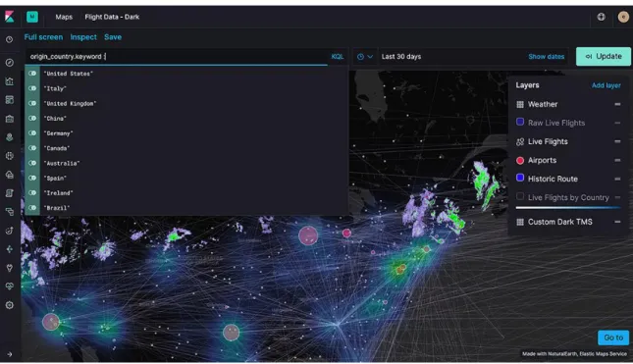This screenshot has width=633, height=364.
Task: Open Live Flights layer icon
Action: pyautogui.click(x=520, y=141)
